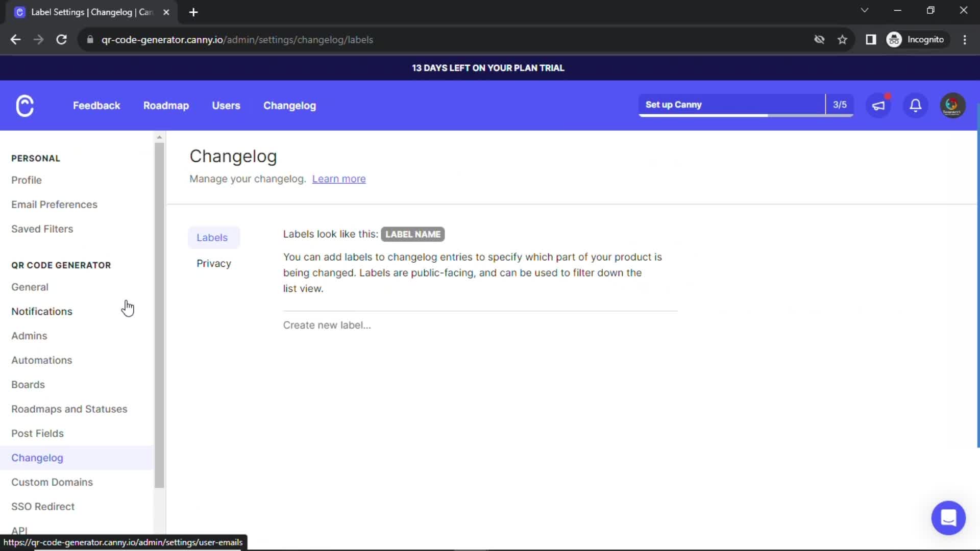Click the bookmark/star icon in address bar
980x551 pixels.
point(843,39)
